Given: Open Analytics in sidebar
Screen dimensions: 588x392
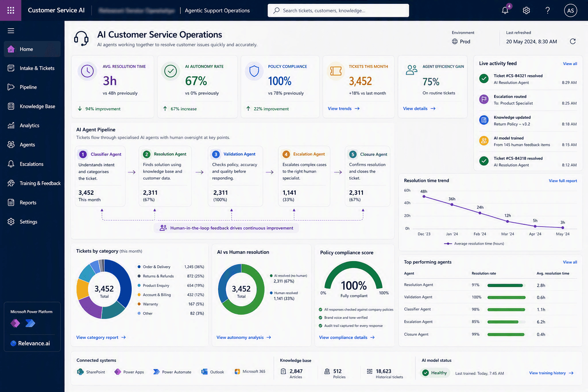Looking at the screenshot, I should pos(32,126).
